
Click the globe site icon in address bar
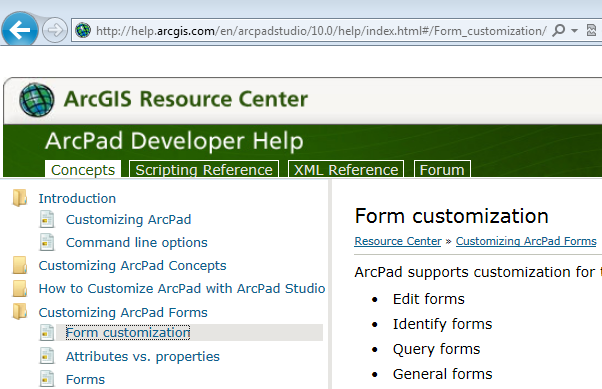point(83,30)
